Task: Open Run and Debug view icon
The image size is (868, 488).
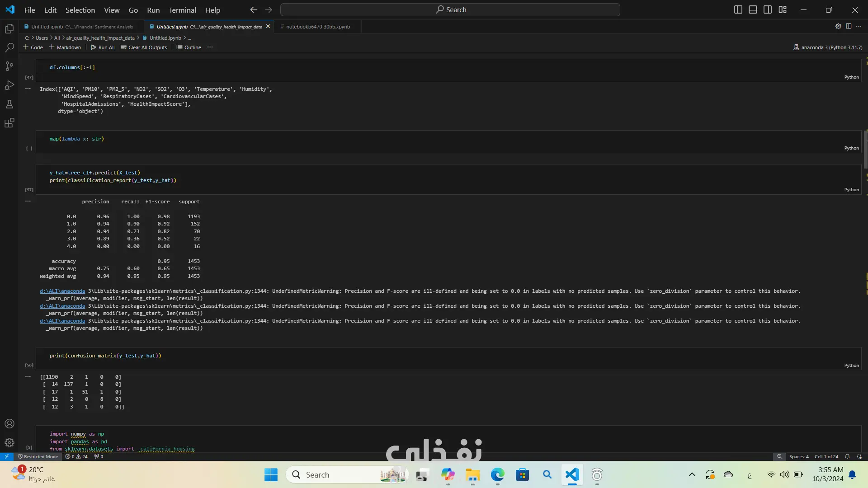Action: click(x=9, y=85)
